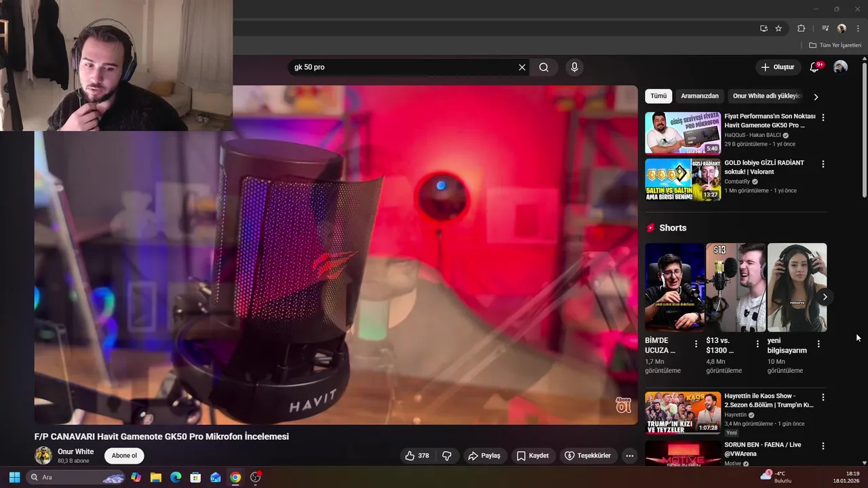Viewport: 868px width, 488px height.
Task: Open options for the BİM'DE UCUZA short
Action: point(696,344)
